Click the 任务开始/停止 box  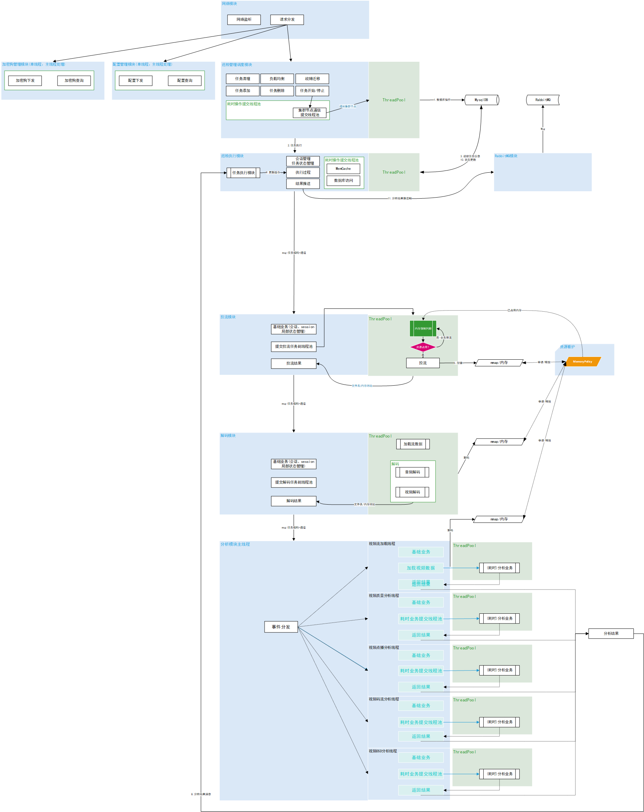312,91
